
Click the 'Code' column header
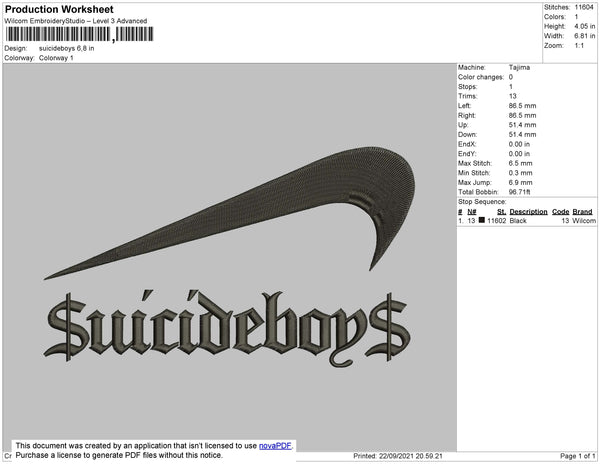[561, 212]
